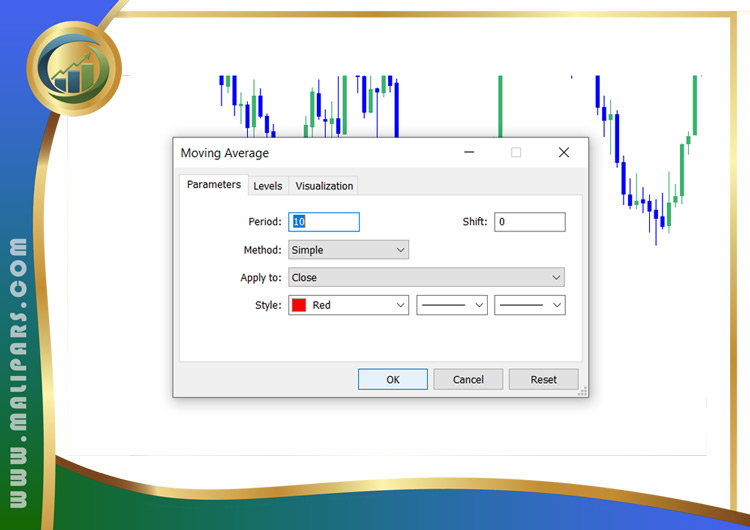This screenshot has width=750, height=530.
Task: Switch to the Parameters tab
Action: point(213,185)
